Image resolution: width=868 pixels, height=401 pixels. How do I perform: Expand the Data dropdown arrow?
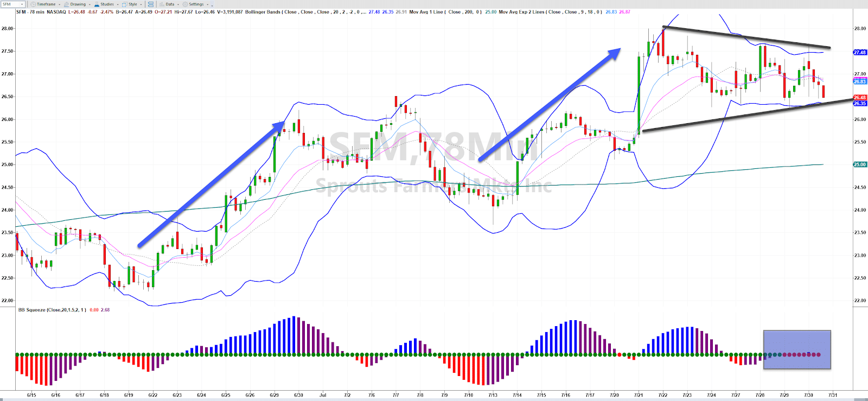(178, 4)
